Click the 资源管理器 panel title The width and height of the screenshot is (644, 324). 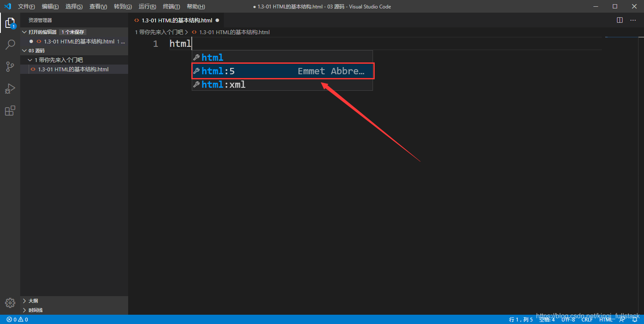click(40, 20)
